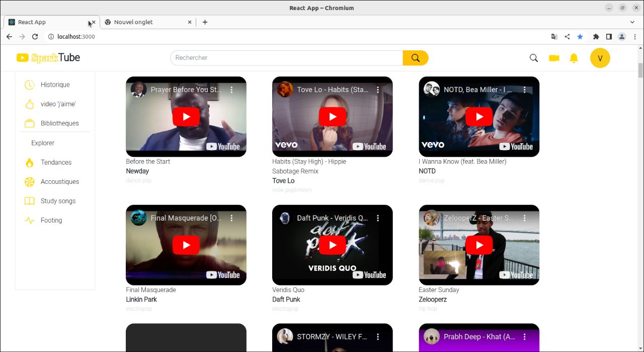The width and height of the screenshot is (644, 352).
Task: Click the Prayer Before You Start title link
Action: click(x=186, y=90)
